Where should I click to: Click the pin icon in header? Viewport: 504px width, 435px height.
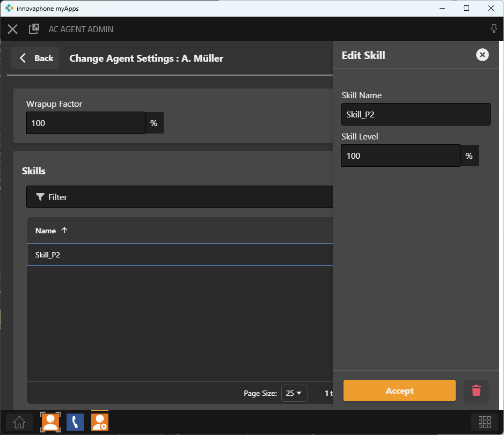pos(494,29)
